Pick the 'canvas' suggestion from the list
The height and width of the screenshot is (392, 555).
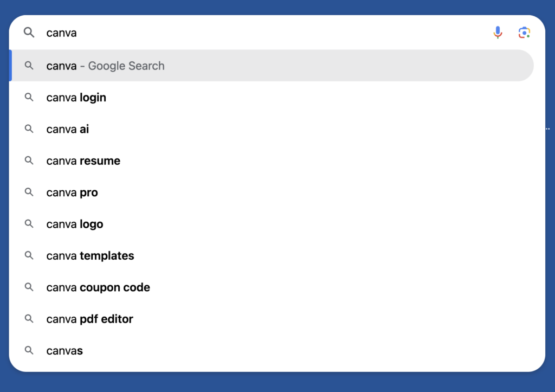[x=64, y=350]
